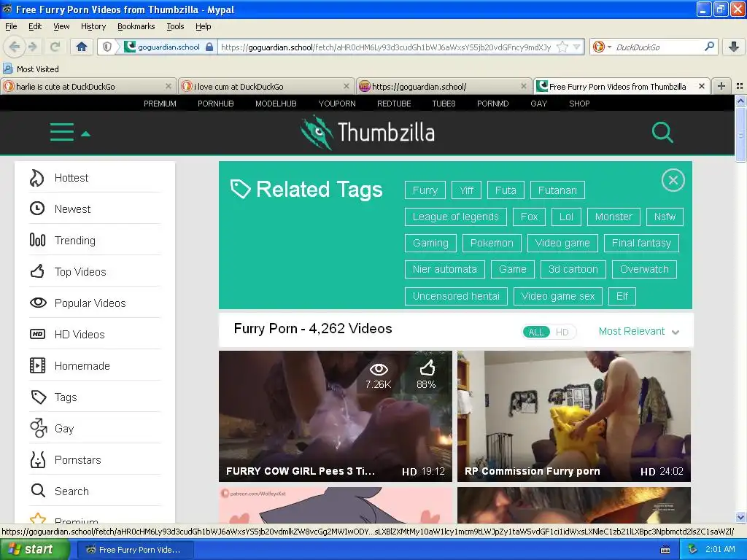Open the Most Visited bookmarks folder

click(31, 69)
